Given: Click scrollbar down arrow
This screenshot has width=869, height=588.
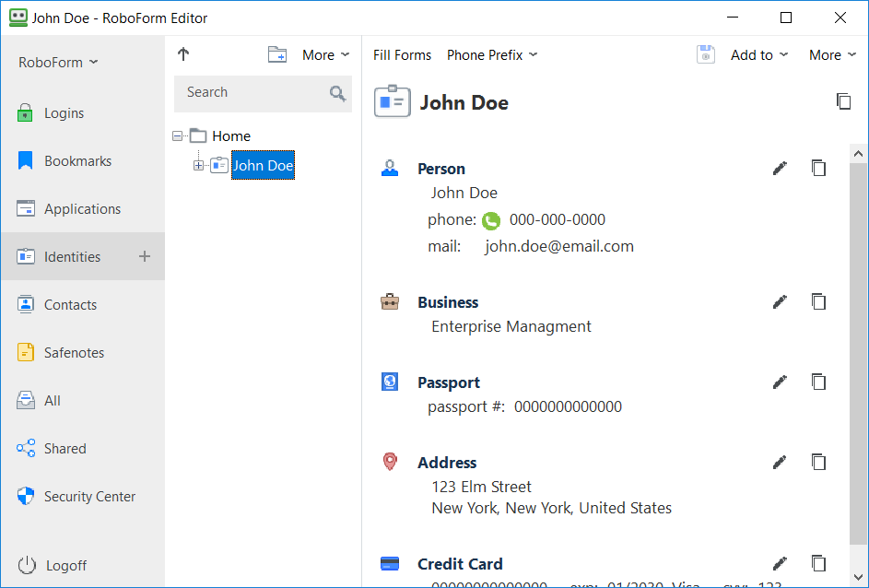Looking at the screenshot, I should pyautogui.click(x=858, y=578).
